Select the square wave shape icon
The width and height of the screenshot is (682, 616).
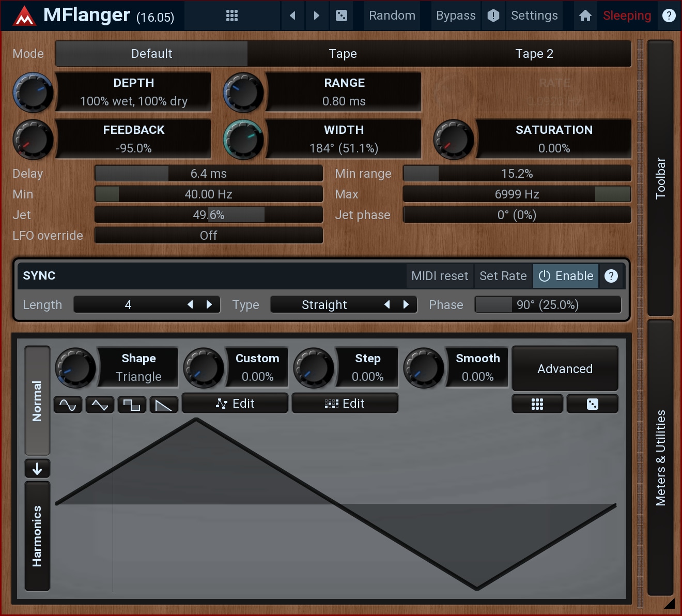132,405
